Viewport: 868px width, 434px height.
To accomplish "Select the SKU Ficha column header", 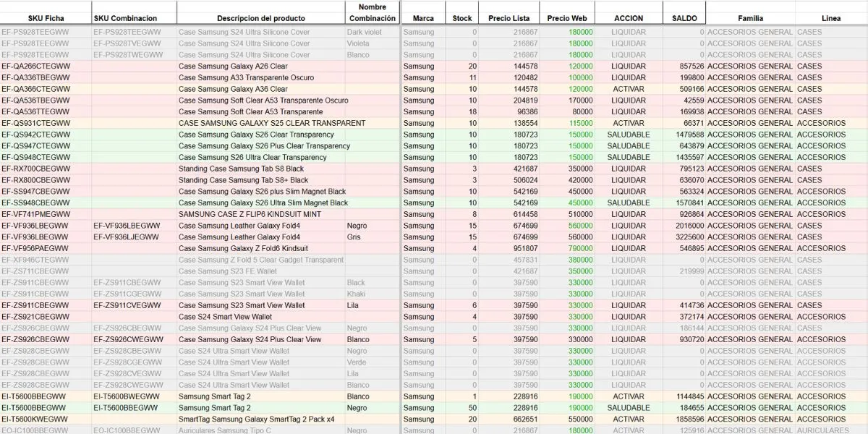I will pos(46,18).
